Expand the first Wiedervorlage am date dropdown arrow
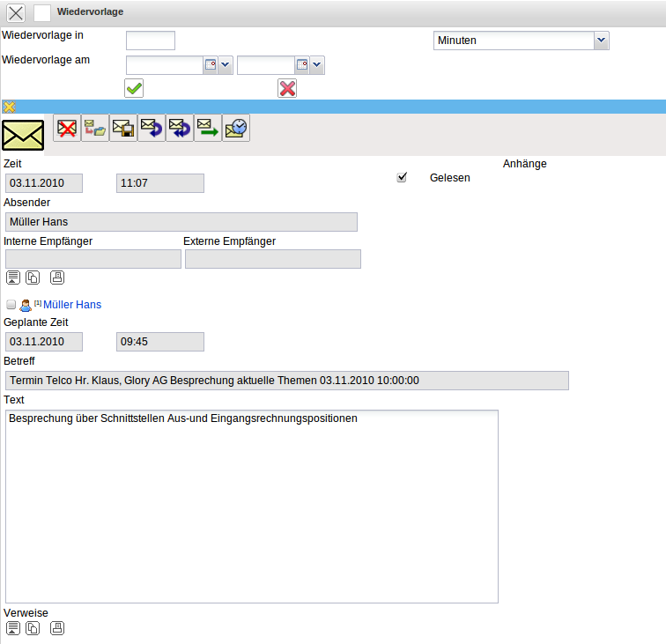The image size is (666, 644). pos(225,65)
